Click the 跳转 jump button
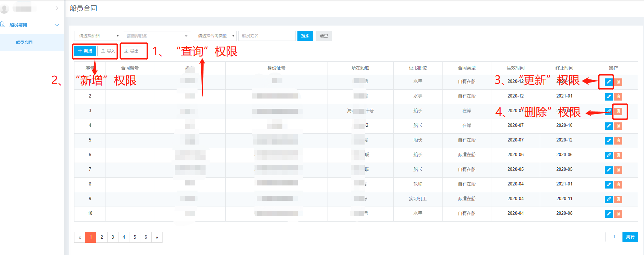 coord(630,237)
